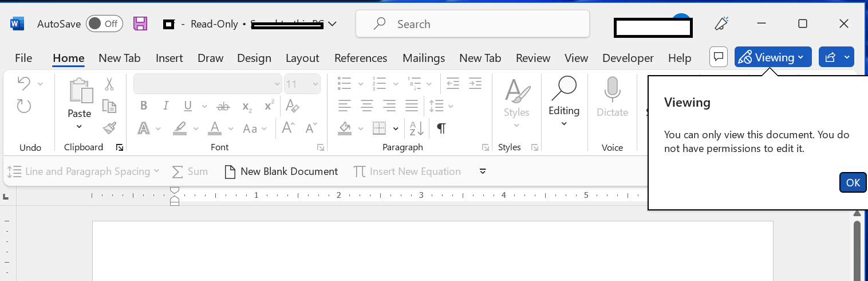Click the Borders icon
The height and width of the screenshot is (281, 868).
pyautogui.click(x=379, y=128)
